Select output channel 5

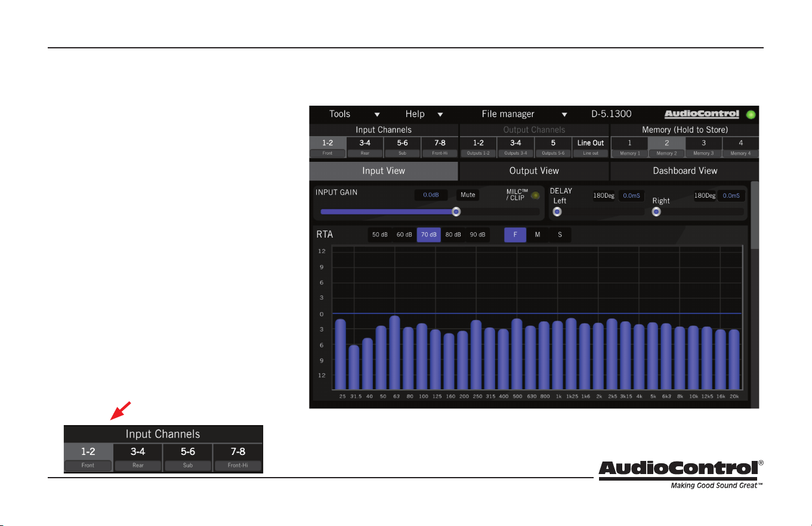tap(553, 143)
